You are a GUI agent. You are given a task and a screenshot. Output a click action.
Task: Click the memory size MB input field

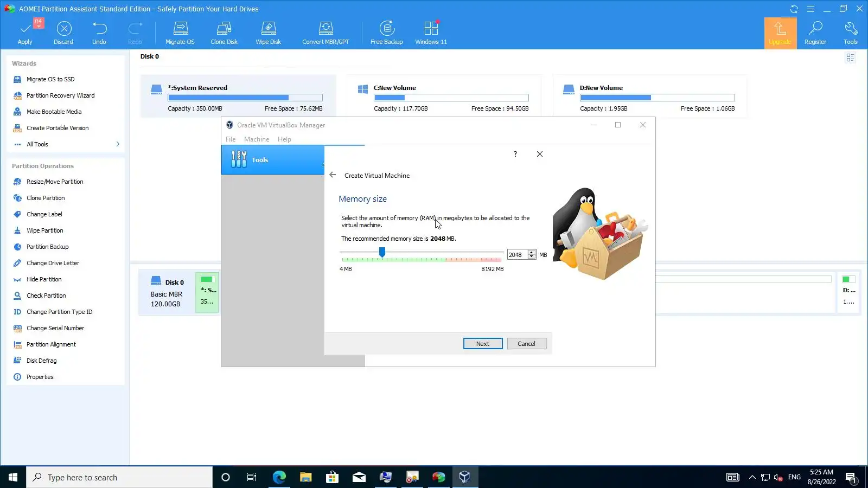click(518, 255)
